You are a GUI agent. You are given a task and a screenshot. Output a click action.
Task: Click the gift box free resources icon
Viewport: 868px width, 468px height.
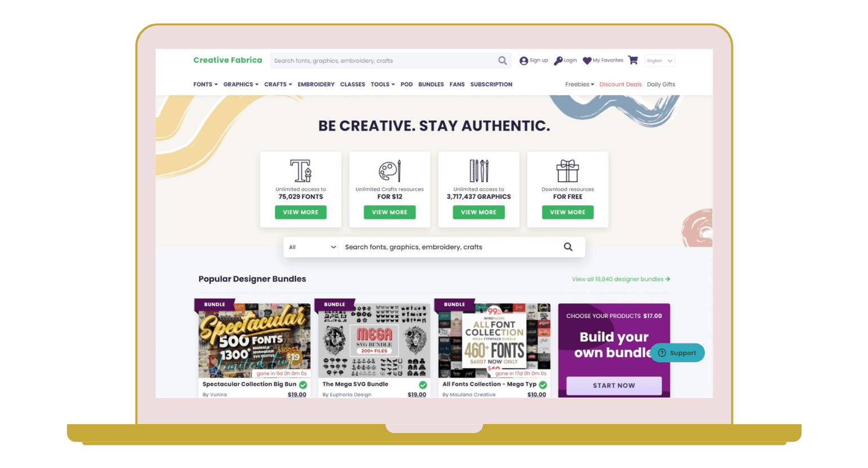coord(568,170)
